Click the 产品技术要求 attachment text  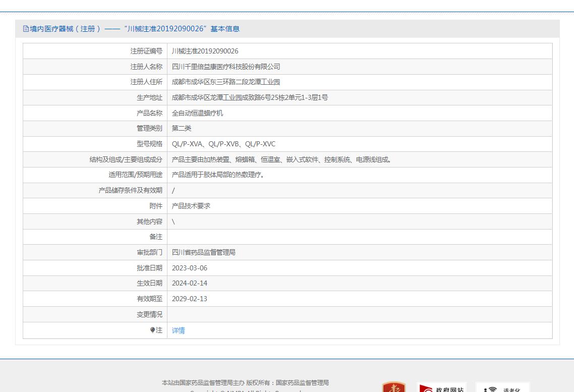coord(191,206)
